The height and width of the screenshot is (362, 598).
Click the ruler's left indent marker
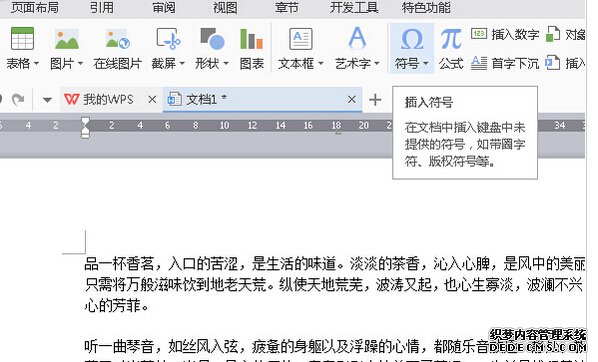pos(85,133)
